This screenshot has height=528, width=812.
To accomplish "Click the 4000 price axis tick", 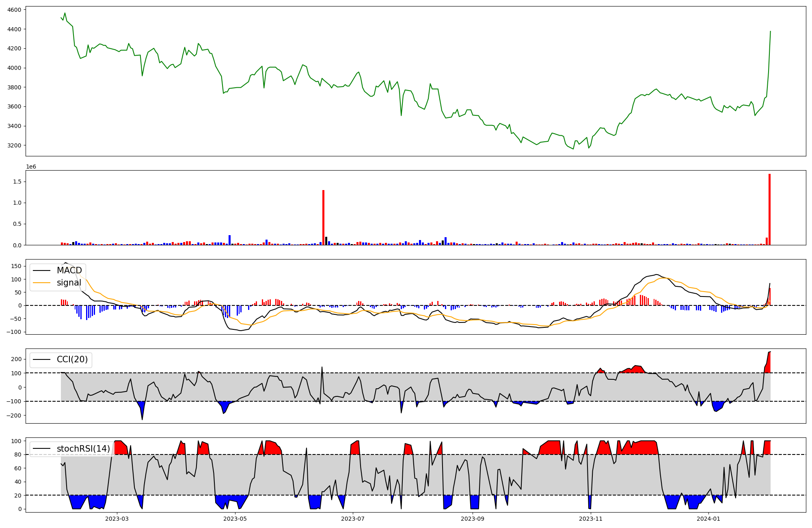I will 15,68.
